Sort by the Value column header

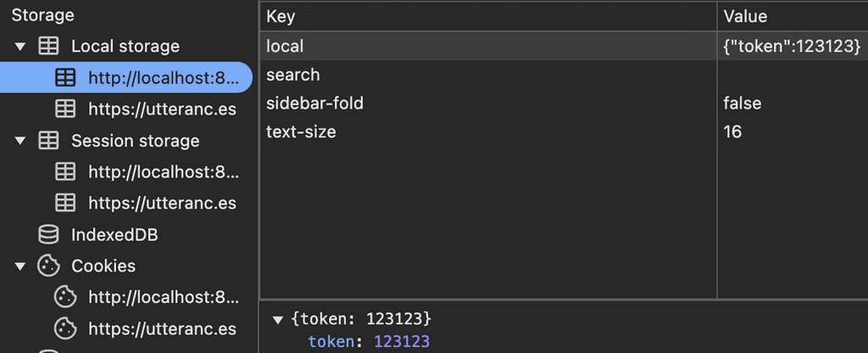pos(793,17)
